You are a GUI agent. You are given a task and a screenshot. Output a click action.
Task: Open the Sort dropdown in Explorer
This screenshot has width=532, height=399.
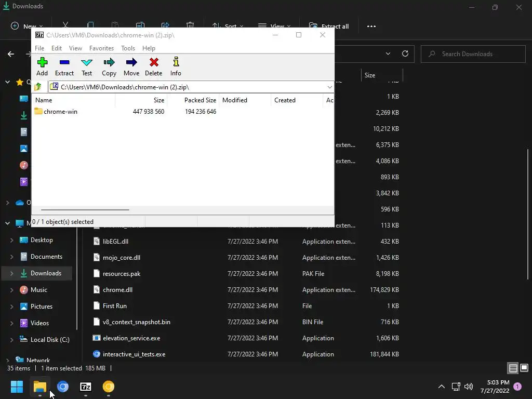(x=228, y=26)
